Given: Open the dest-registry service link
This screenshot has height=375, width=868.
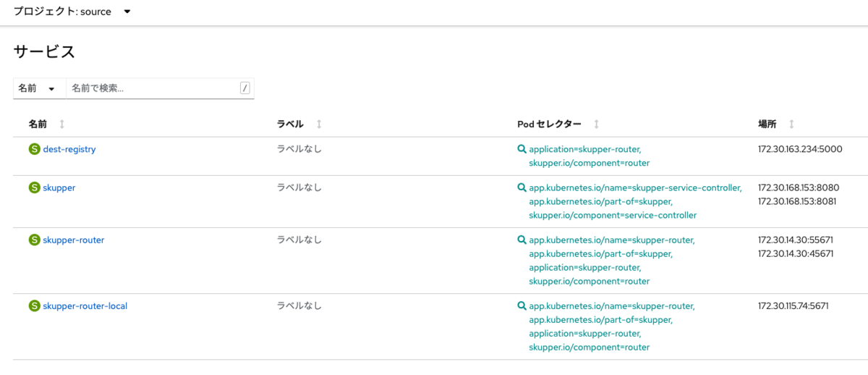Looking at the screenshot, I should pos(69,149).
